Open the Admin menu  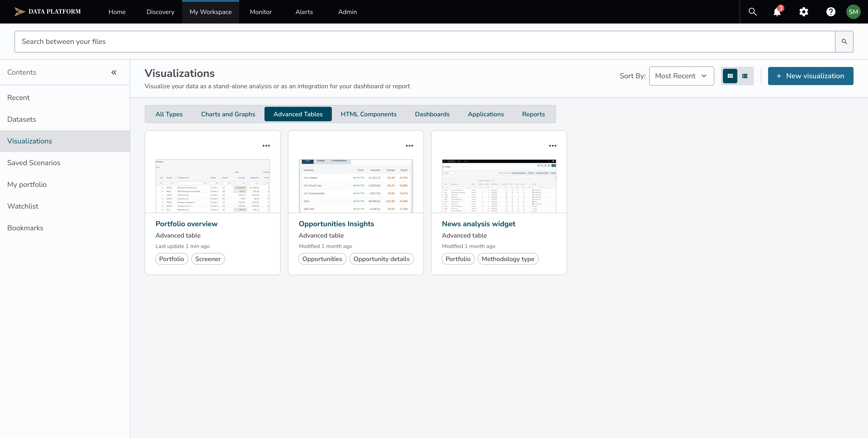click(x=347, y=12)
